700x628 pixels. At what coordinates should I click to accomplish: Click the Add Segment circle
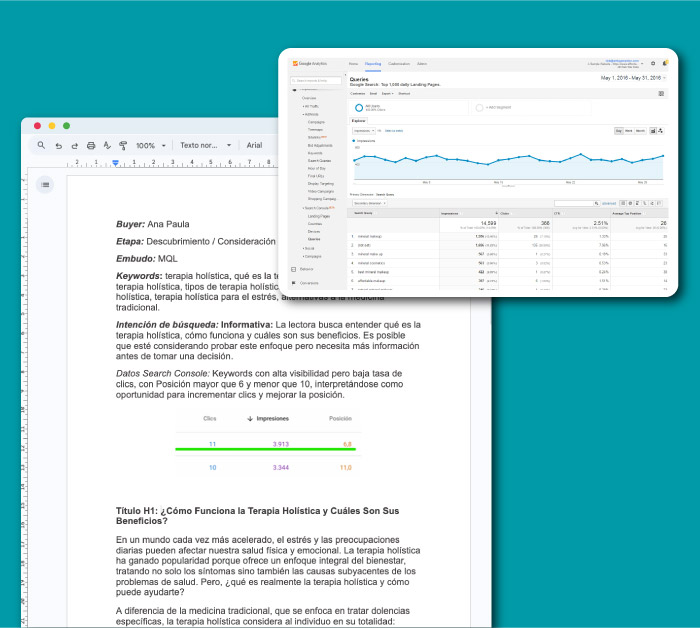tap(480, 106)
